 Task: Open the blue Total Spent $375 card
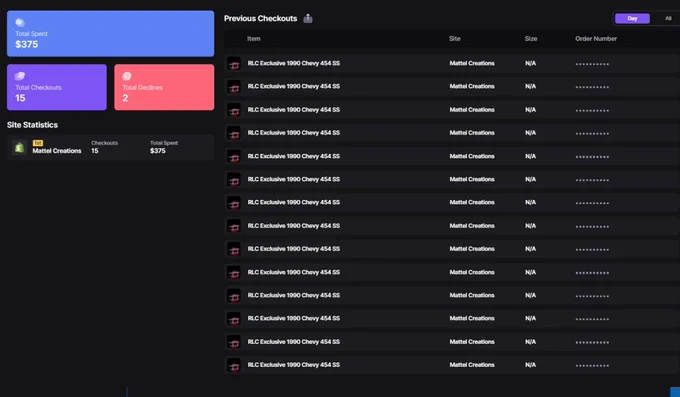click(x=111, y=33)
